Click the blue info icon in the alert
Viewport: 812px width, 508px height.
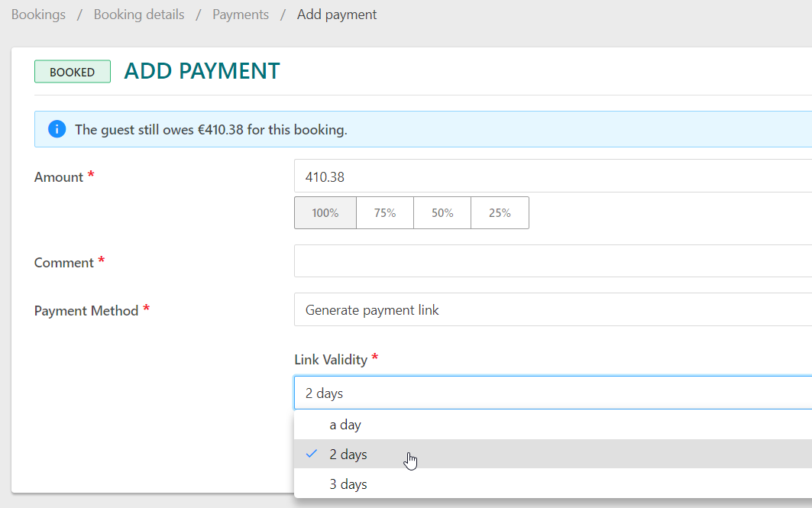[x=57, y=129]
